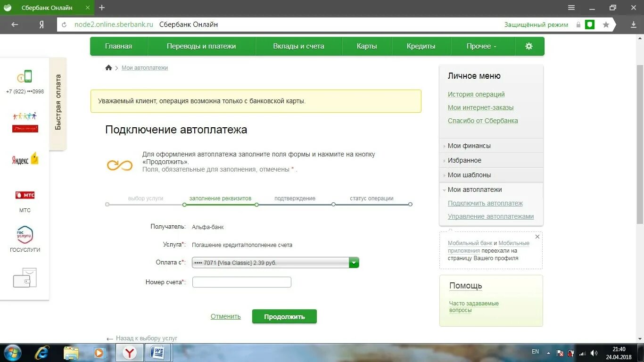
Task: Close the Мобильный банк notice
Action: pyautogui.click(x=537, y=237)
